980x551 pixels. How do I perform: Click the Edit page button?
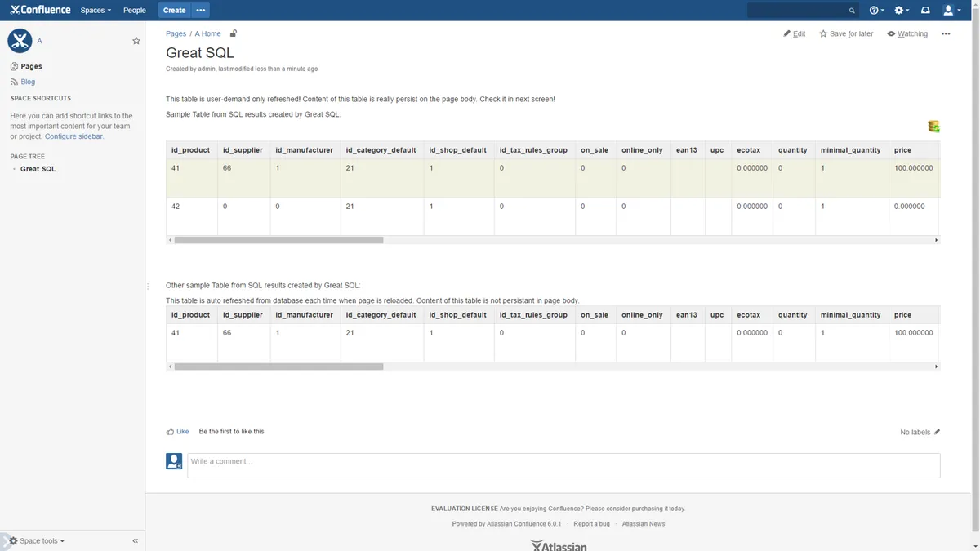click(x=795, y=33)
